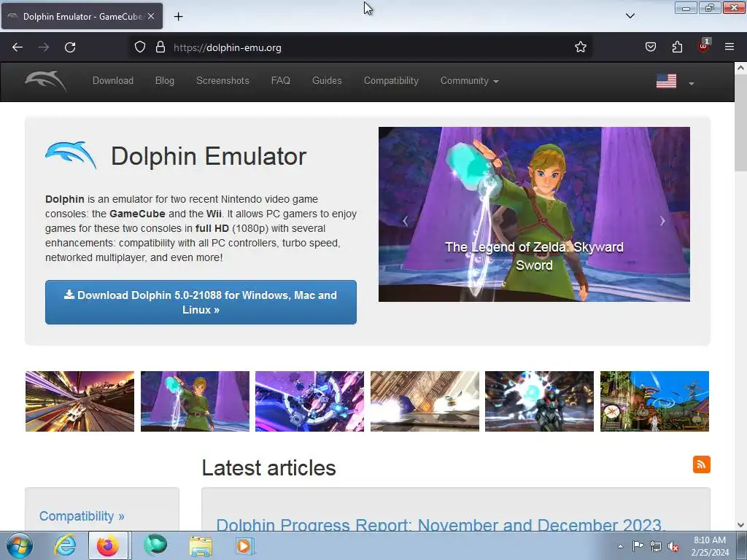Reload the current page
The image size is (747, 560).
[70, 47]
